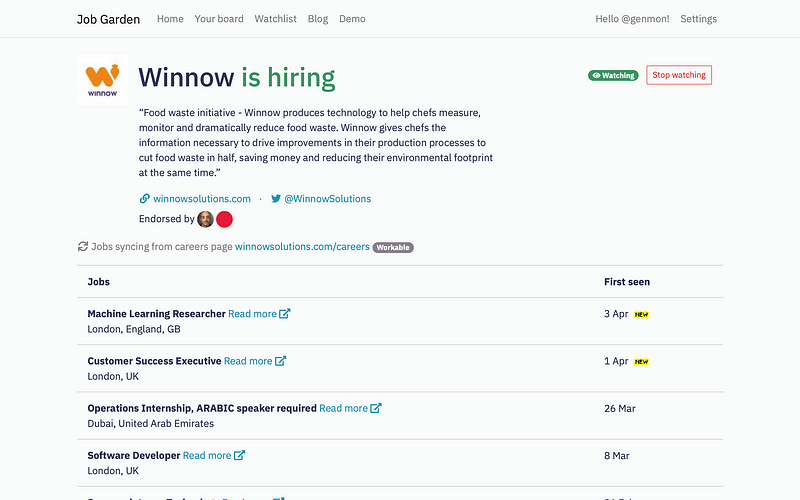Click external-link icon for Software Developer
Viewport: 800px width, 500px height.
(239, 455)
